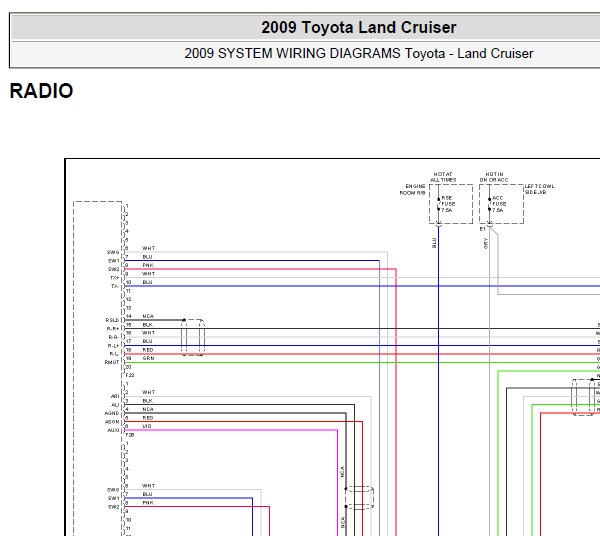Click the "ENGINE ROOM R/B" label
The width and height of the screenshot is (600, 536).
(412, 190)
